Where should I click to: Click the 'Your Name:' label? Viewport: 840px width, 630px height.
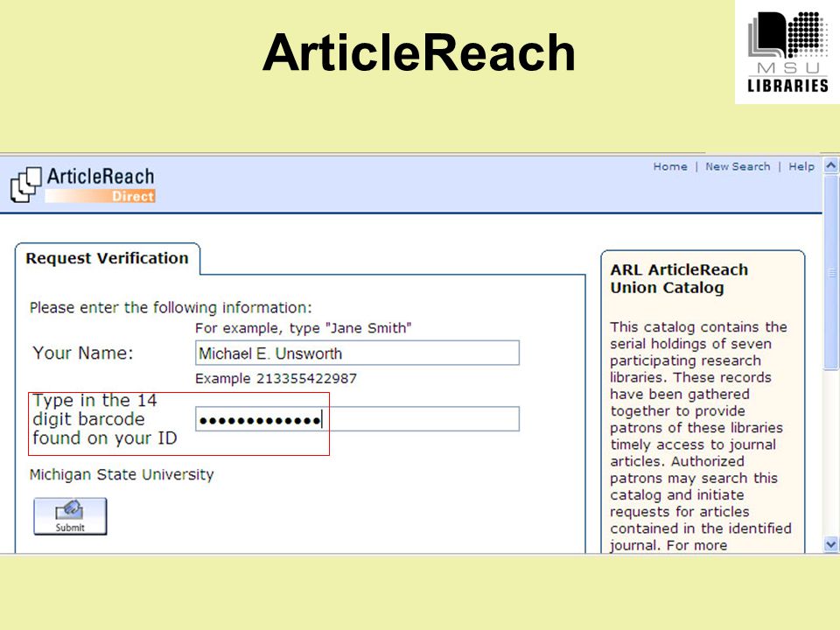(83, 353)
